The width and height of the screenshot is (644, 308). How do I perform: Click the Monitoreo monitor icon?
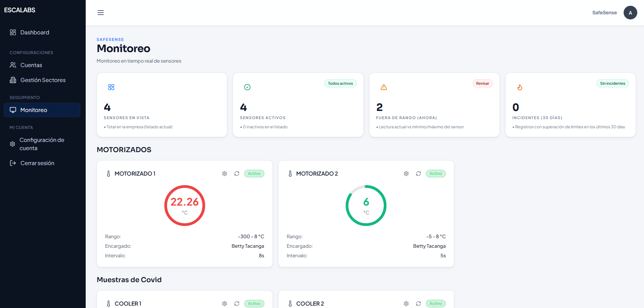pos(13,110)
